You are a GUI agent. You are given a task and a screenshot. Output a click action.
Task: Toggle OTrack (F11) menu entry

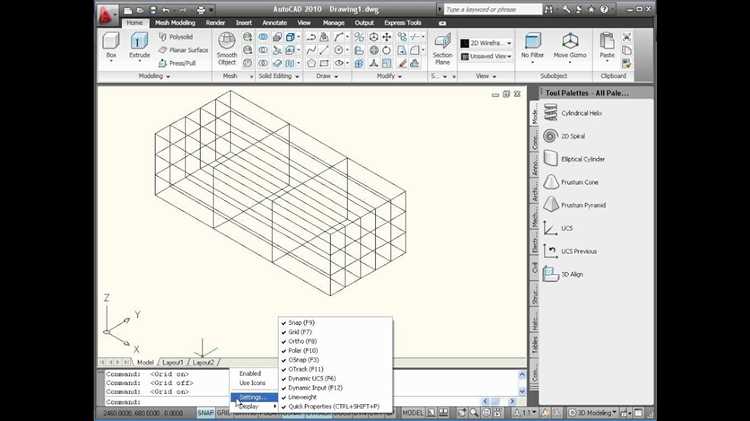(335, 369)
